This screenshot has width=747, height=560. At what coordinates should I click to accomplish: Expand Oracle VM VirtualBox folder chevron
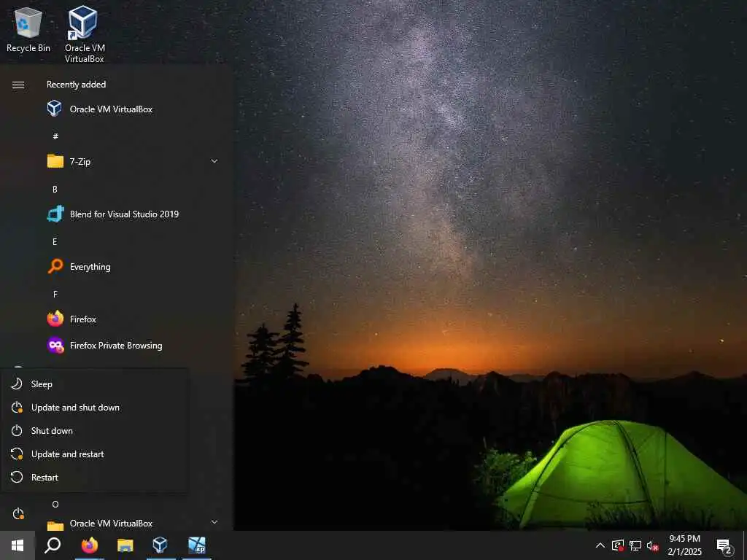[x=214, y=522]
